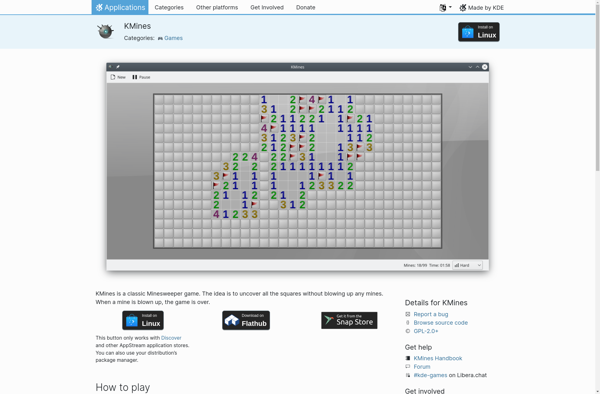The height and width of the screenshot is (394, 600).
Task: Open the KMines Handbook link
Action: click(x=438, y=358)
